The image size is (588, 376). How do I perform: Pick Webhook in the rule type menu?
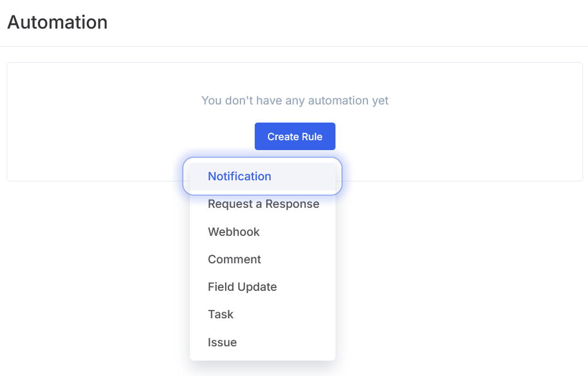coord(234,232)
